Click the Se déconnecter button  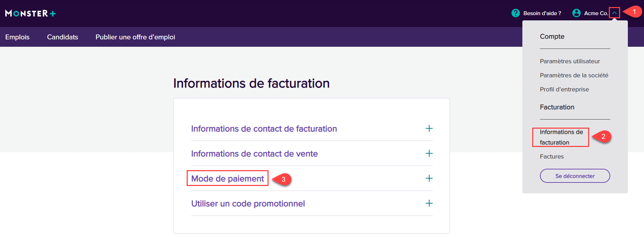pos(575,176)
